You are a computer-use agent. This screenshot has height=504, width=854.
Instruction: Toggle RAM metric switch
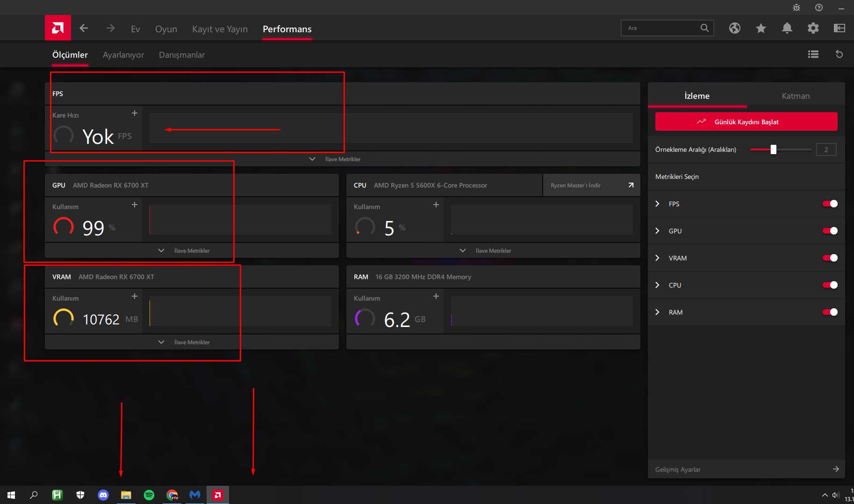(830, 312)
